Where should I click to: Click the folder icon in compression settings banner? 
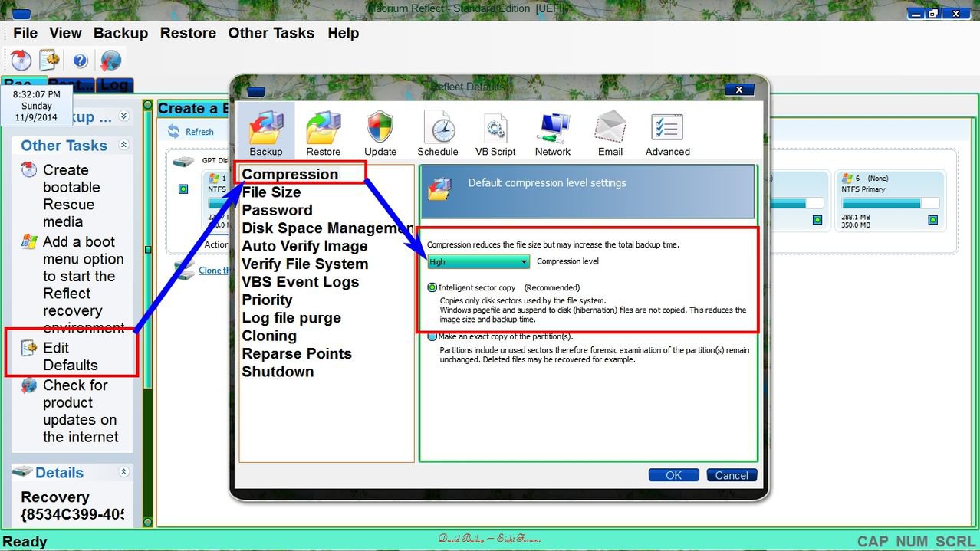(439, 189)
